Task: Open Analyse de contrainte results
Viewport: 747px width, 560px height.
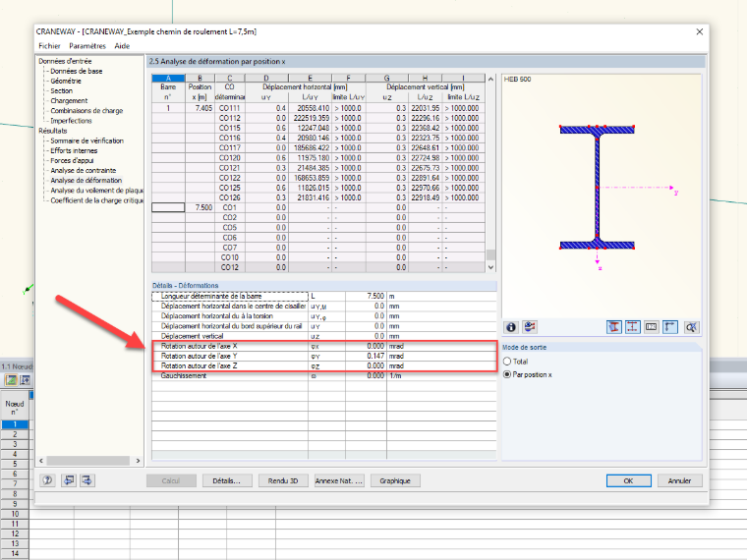Action: click(84, 171)
